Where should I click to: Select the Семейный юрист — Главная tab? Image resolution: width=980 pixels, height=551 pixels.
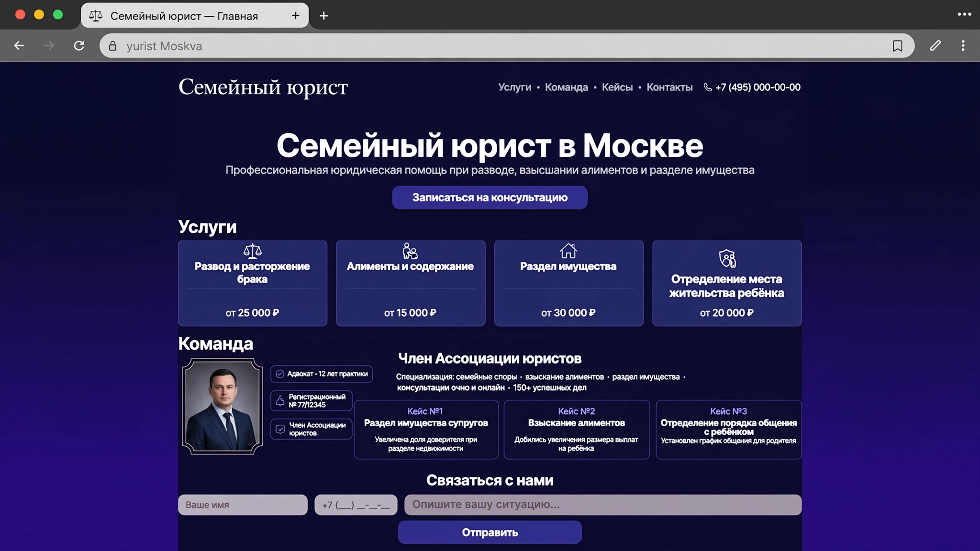[x=195, y=15]
